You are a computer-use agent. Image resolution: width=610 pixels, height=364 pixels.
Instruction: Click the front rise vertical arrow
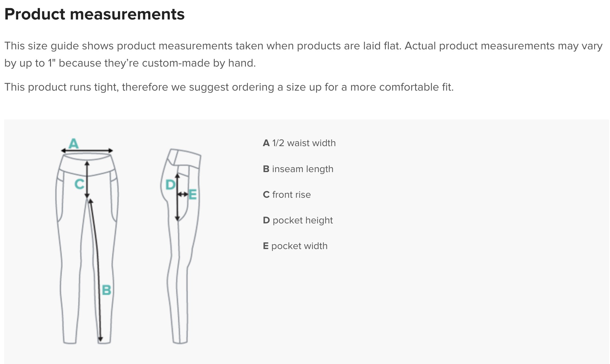(x=87, y=180)
